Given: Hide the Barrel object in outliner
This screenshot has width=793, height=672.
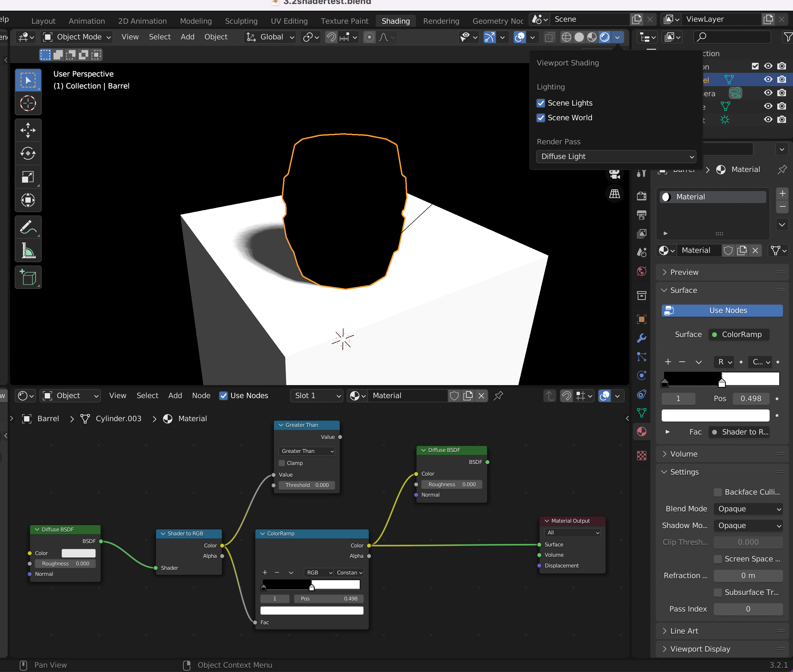Looking at the screenshot, I should (768, 79).
